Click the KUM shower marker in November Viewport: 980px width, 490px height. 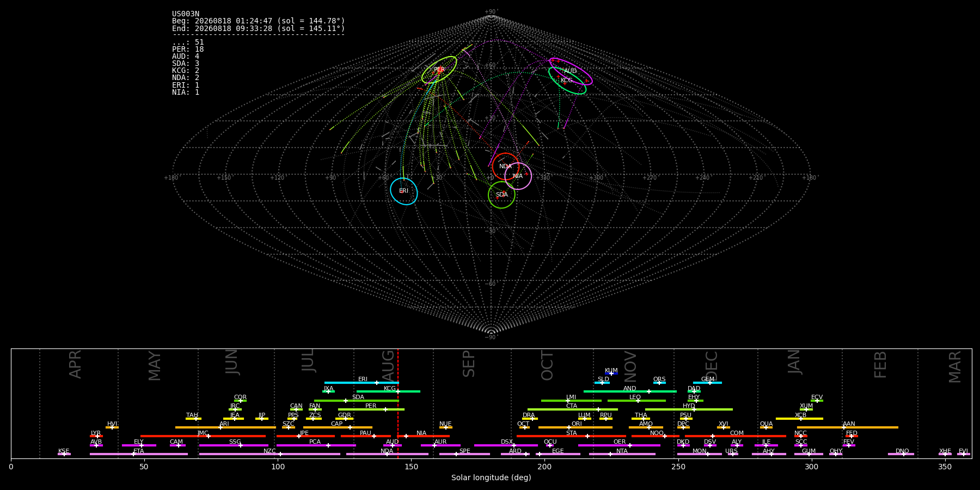point(611,373)
